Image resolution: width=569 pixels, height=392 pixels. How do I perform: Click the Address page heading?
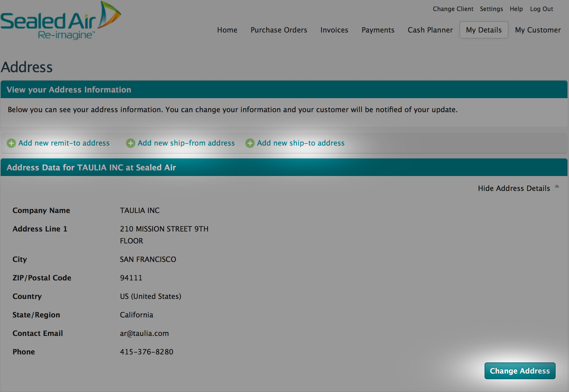(x=27, y=67)
